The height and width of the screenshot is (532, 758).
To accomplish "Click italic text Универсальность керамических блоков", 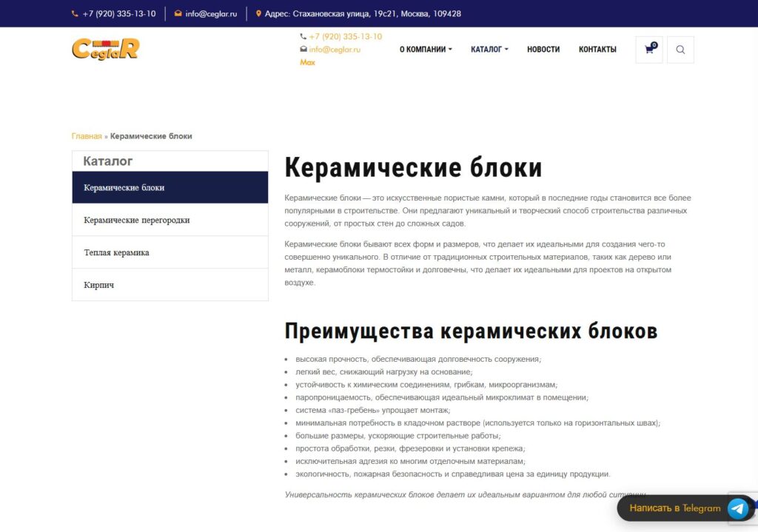I will [465, 494].
